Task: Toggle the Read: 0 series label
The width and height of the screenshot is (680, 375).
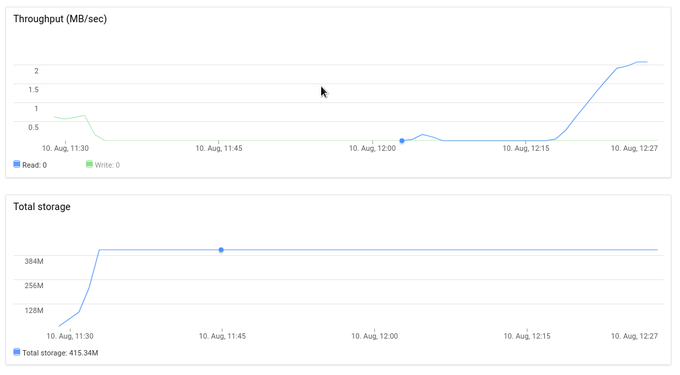Action: click(34, 165)
